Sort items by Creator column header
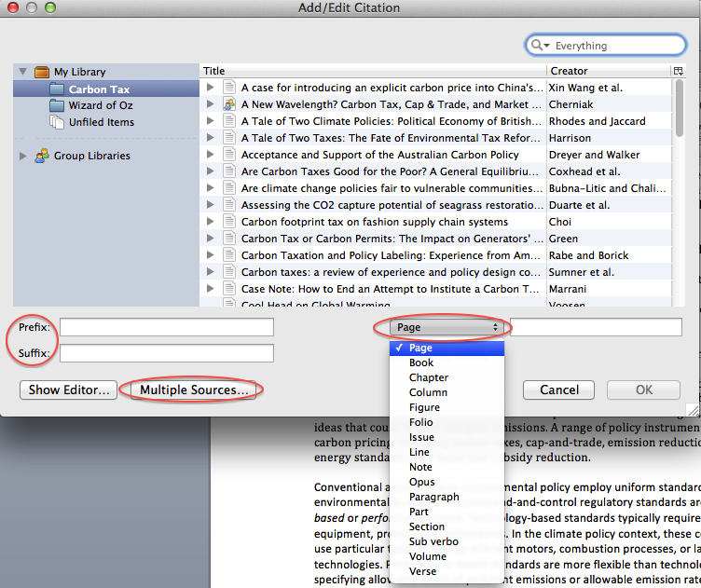This screenshot has width=701, height=588. (x=609, y=71)
